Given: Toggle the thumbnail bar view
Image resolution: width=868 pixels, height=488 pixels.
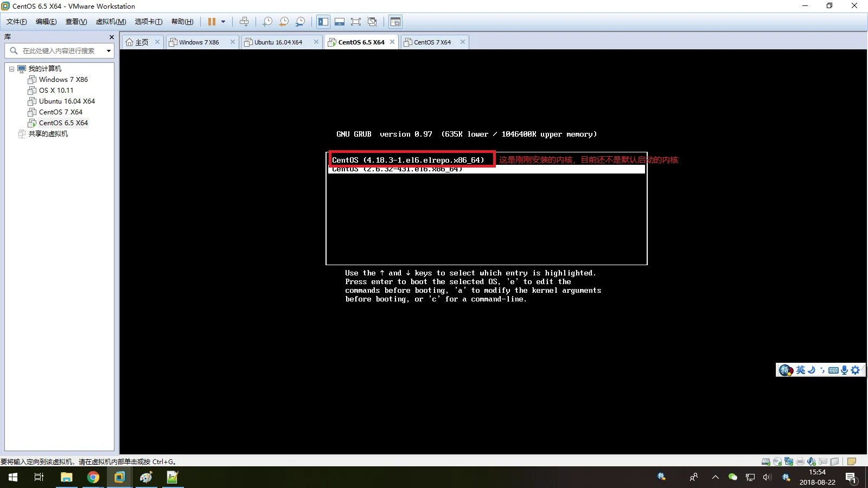Looking at the screenshot, I should (x=340, y=22).
